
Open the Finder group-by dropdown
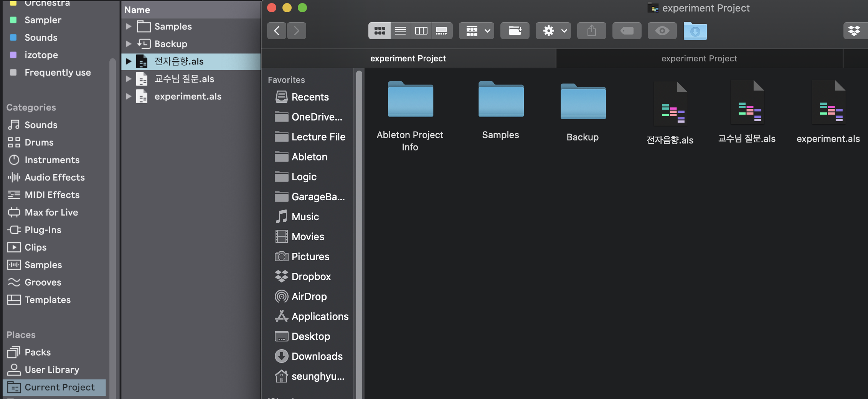(477, 31)
